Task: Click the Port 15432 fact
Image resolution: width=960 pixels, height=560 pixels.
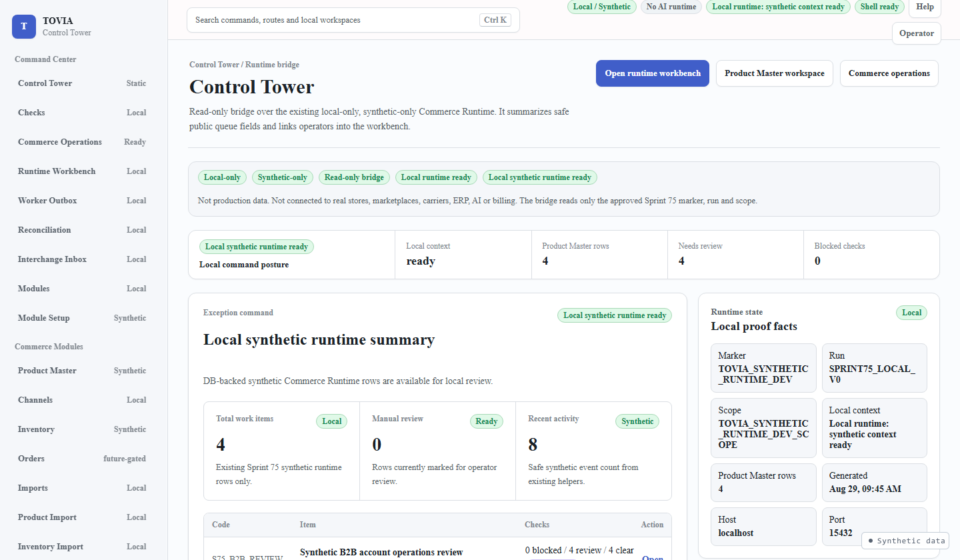Action: [x=875, y=527]
